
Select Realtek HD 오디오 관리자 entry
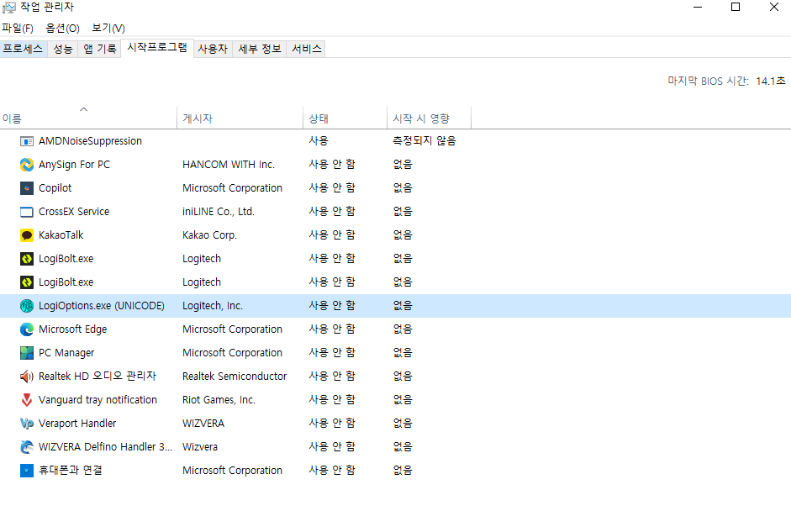(x=98, y=377)
